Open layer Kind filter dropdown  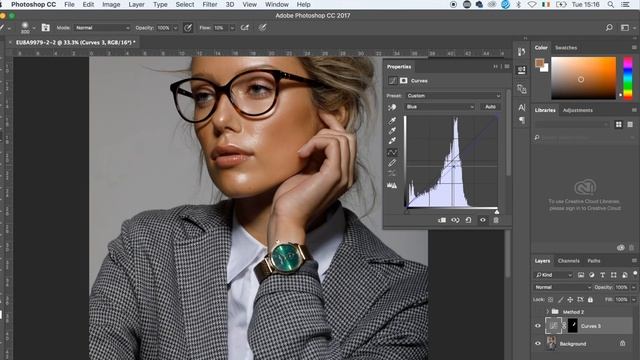pyautogui.click(x=553, y=275)
